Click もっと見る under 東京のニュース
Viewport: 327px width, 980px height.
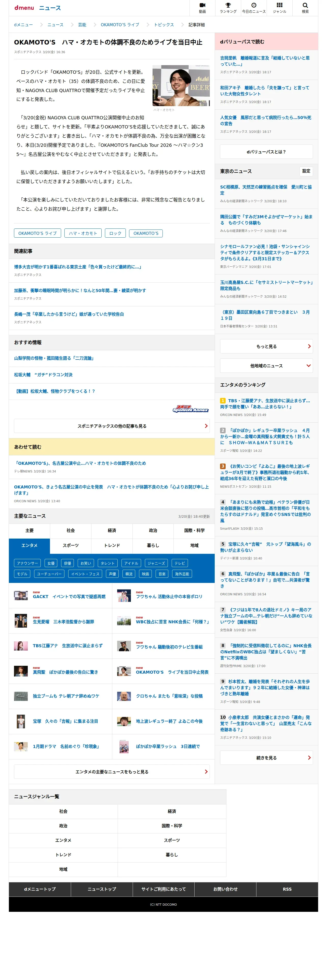(266, 346)
